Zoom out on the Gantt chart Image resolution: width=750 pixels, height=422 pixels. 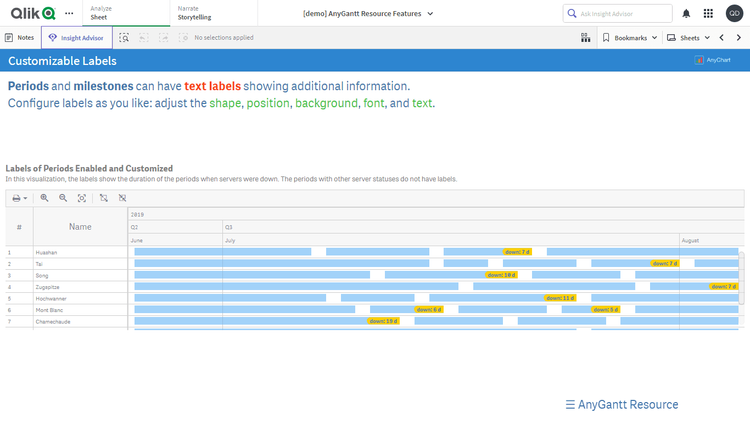[63, 198]
